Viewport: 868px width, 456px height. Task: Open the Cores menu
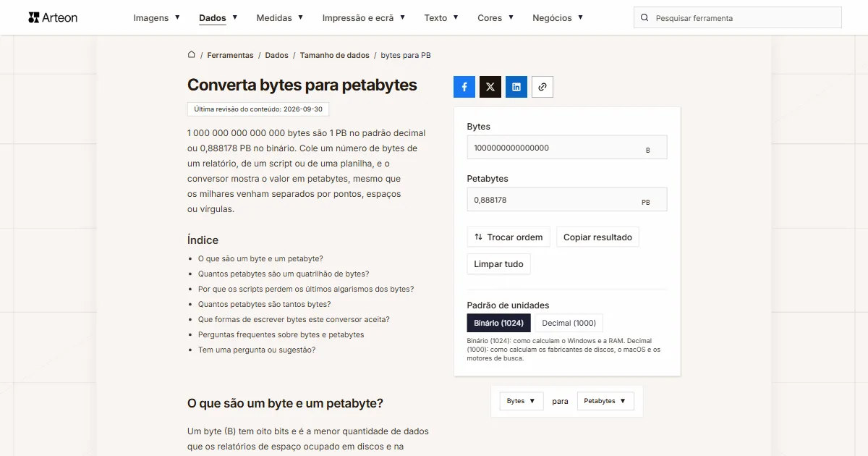click(x=495, y=18)
